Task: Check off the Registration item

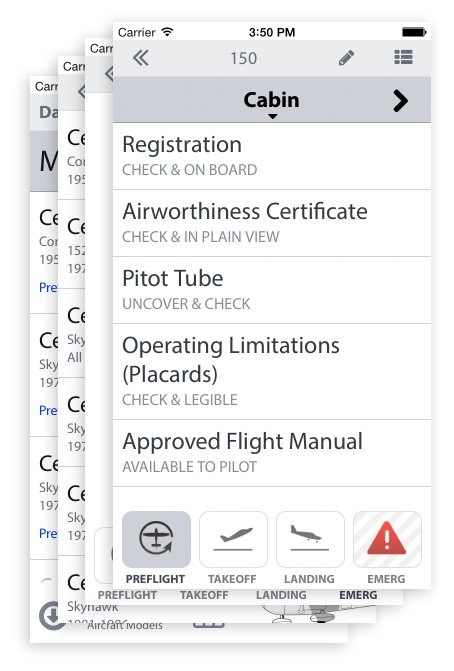Action: coord(272,156)
